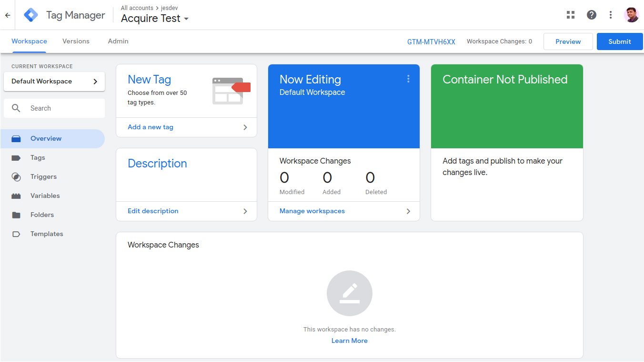
Task: Click the Tag Manager logo
Action: point(31,15)
